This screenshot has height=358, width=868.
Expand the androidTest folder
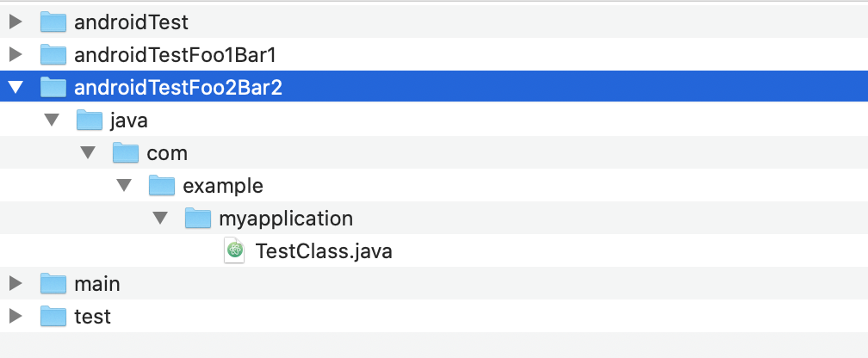[15, 22]
